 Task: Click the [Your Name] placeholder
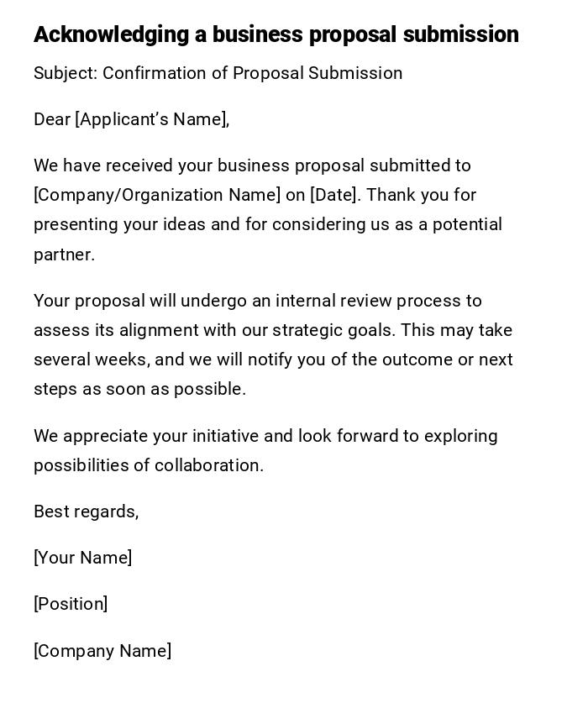(x=82, y=558)
